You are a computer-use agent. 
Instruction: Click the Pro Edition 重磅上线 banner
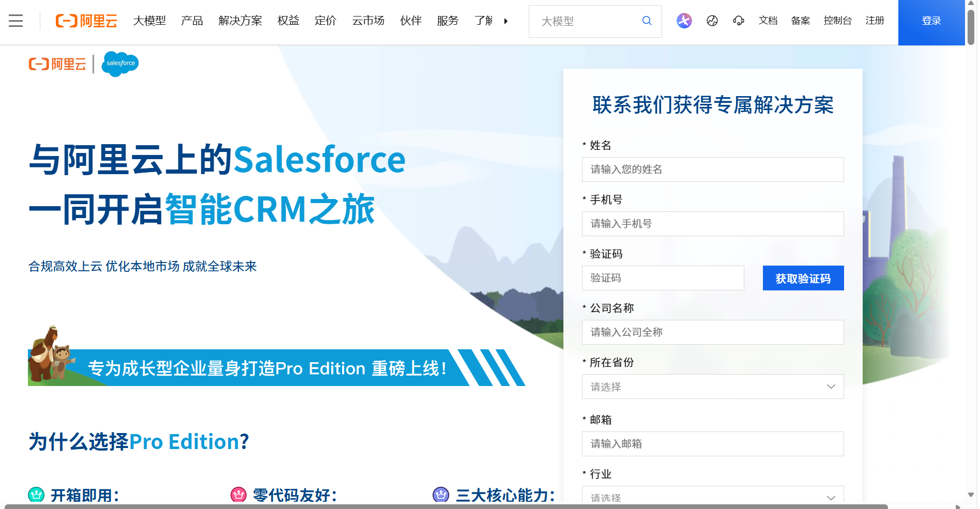click(x=267, y=368)
